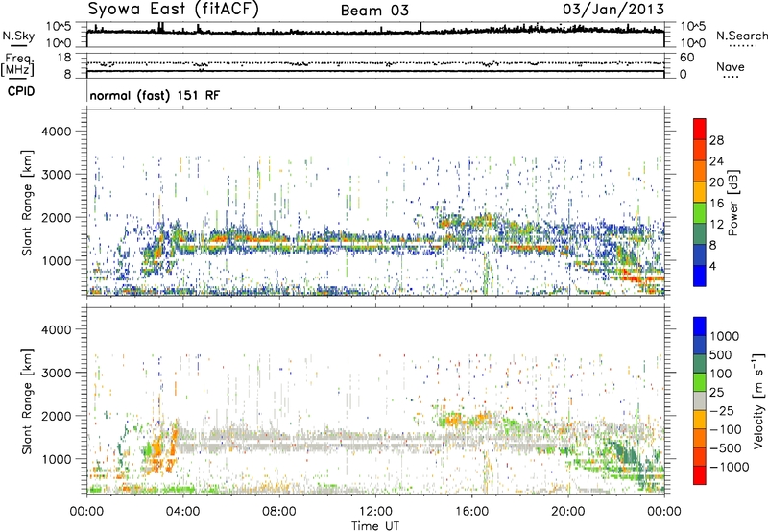The image size is (768, 532).
Task: Pick the blue top segment of velocity colorbar
Action: point(700,326)
